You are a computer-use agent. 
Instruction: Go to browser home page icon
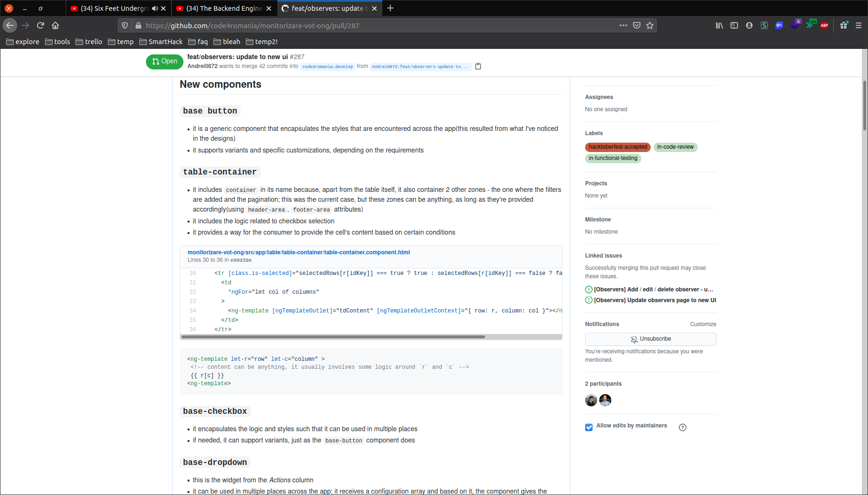(55, 25)
